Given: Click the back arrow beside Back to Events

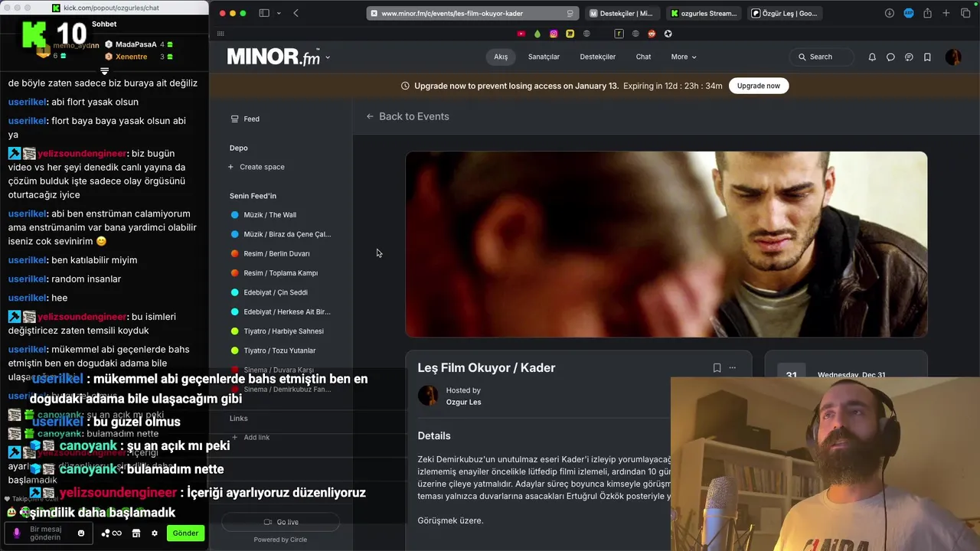Looking at the screenshot, I should point(370,116).
